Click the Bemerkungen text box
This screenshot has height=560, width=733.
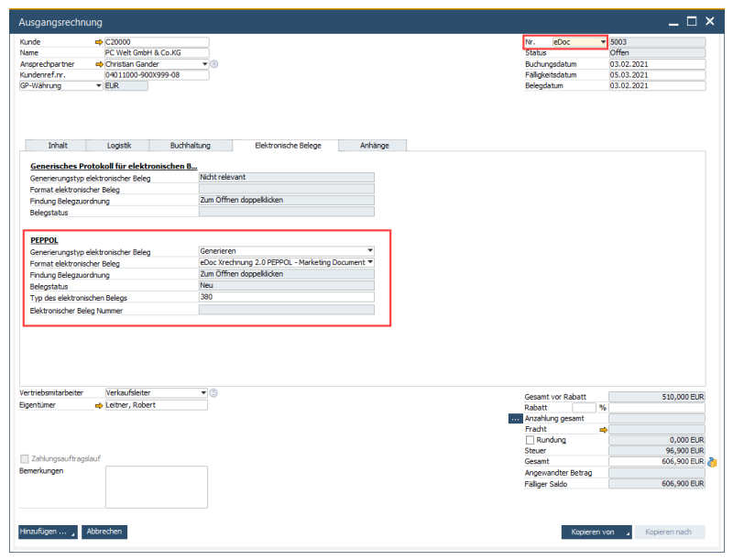coord(157,487)
